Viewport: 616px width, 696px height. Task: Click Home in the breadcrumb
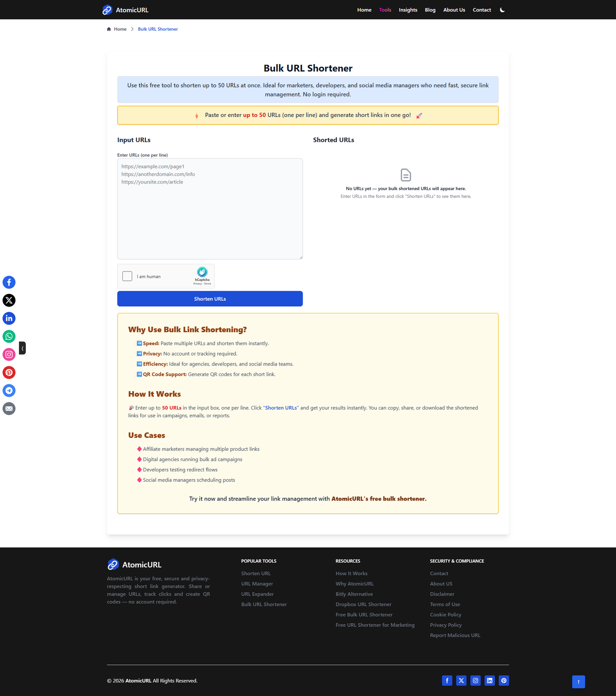[x=120, y=29]
